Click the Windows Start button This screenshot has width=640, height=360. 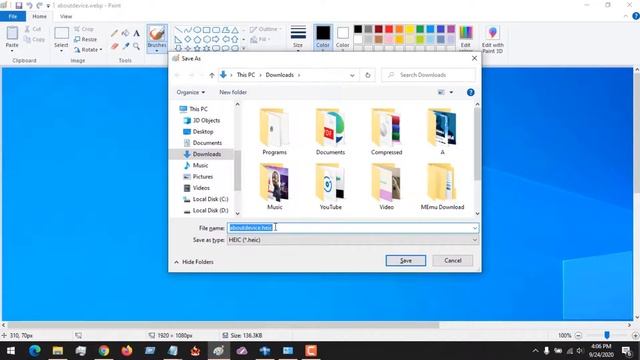pyautogui.click(x=11, y=351)
